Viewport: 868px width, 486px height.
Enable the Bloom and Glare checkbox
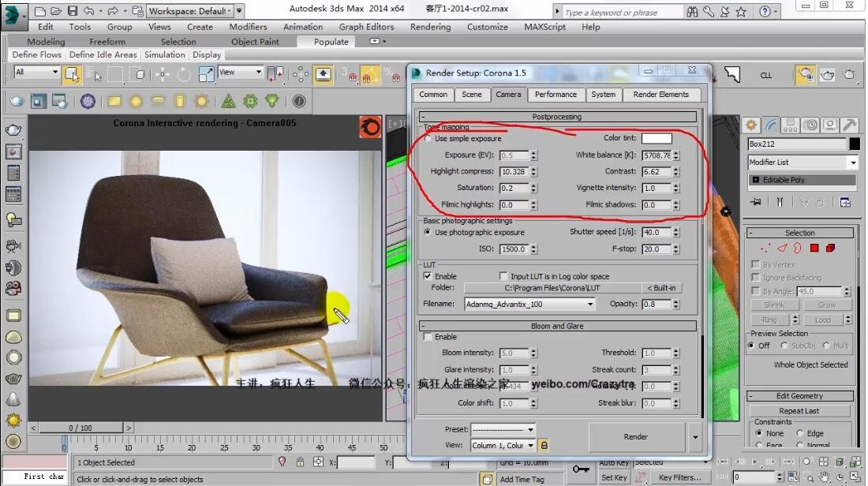click(x=428, y=337)
